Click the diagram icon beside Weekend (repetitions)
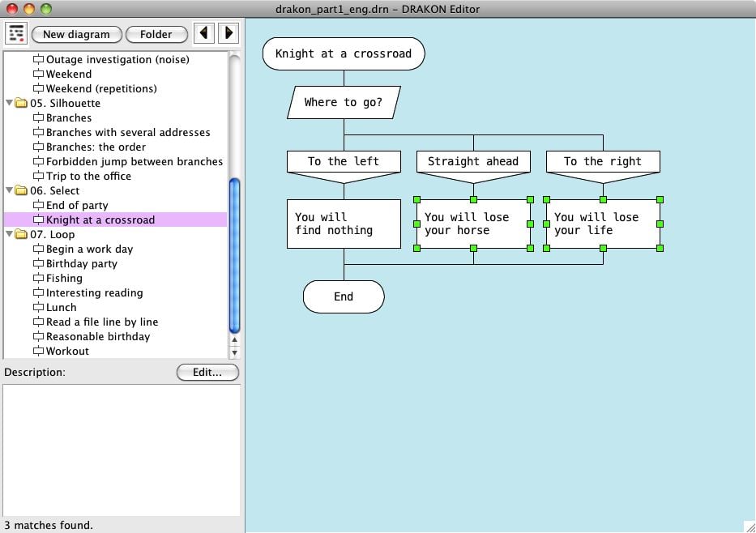The image size is (756, 533). 38,88
